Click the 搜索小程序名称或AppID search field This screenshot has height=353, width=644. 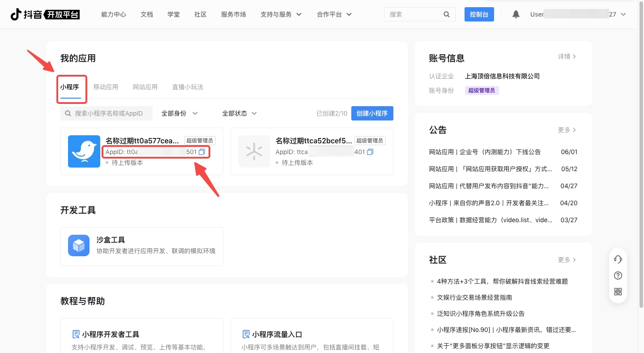click(x=107, y=113)
